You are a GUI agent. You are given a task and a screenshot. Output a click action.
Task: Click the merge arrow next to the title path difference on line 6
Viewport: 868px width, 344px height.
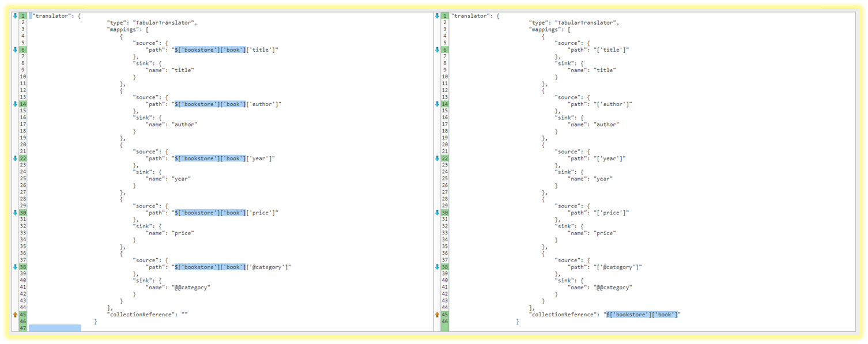point(15,50)
